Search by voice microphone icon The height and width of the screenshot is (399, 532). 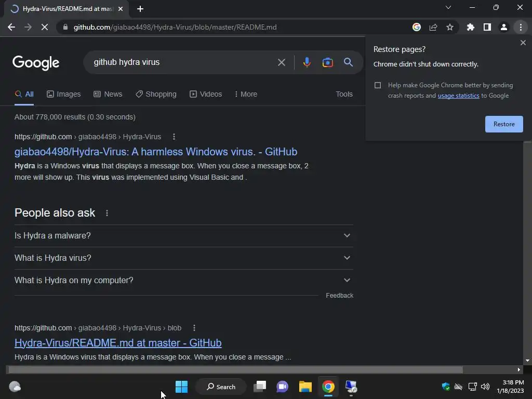click(x=307, y=62)
